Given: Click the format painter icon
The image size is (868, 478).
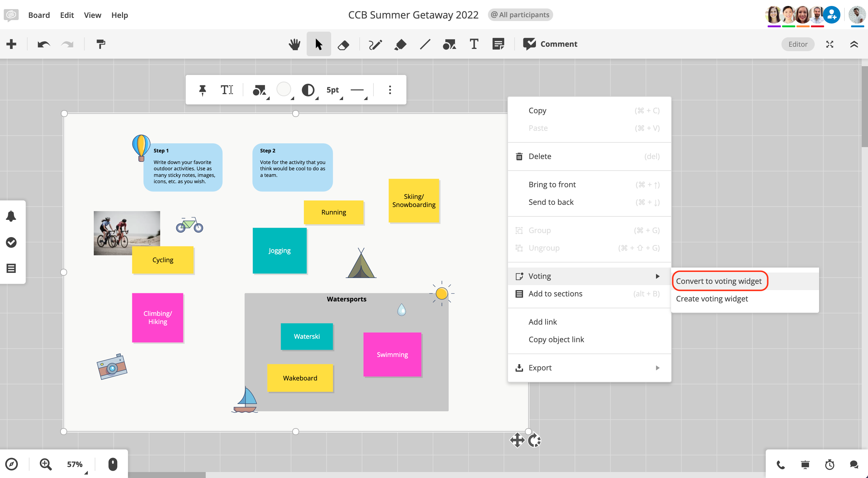Looking at the screenshot, I should tap(101, 44).
